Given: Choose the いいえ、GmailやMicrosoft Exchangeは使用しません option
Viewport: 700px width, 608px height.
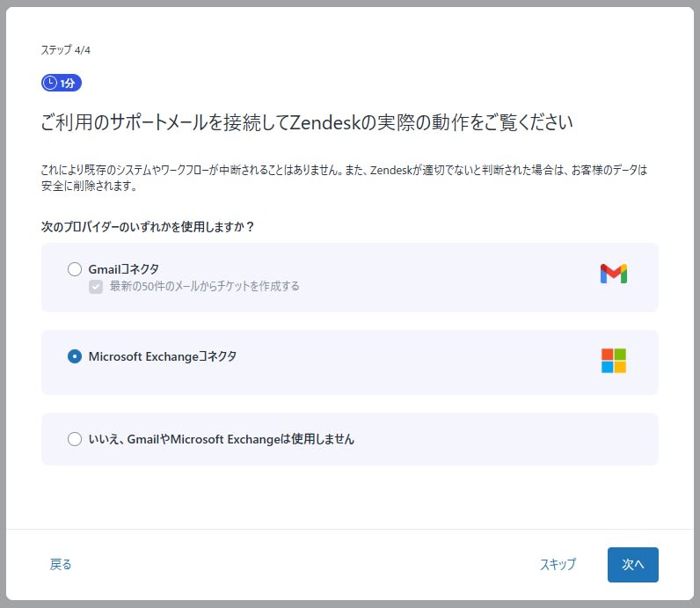Looking at the screenshot, I should coord(75,439).
